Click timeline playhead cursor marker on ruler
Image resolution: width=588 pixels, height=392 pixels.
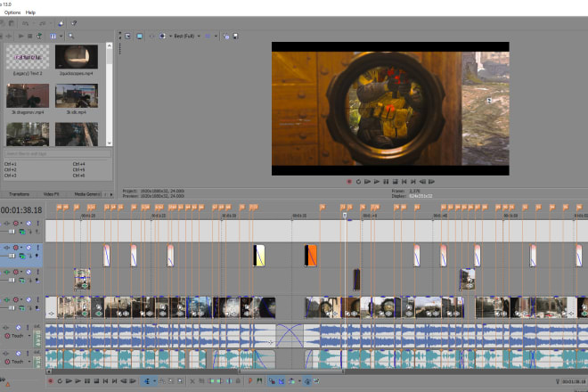pos(345,216)
